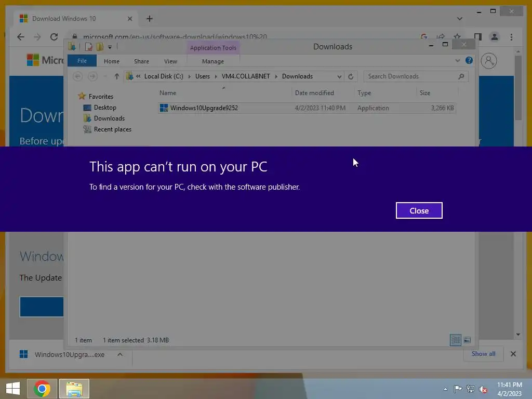
Task: Click File Explorer icon in the taskbar
Action: pos(74,389)
